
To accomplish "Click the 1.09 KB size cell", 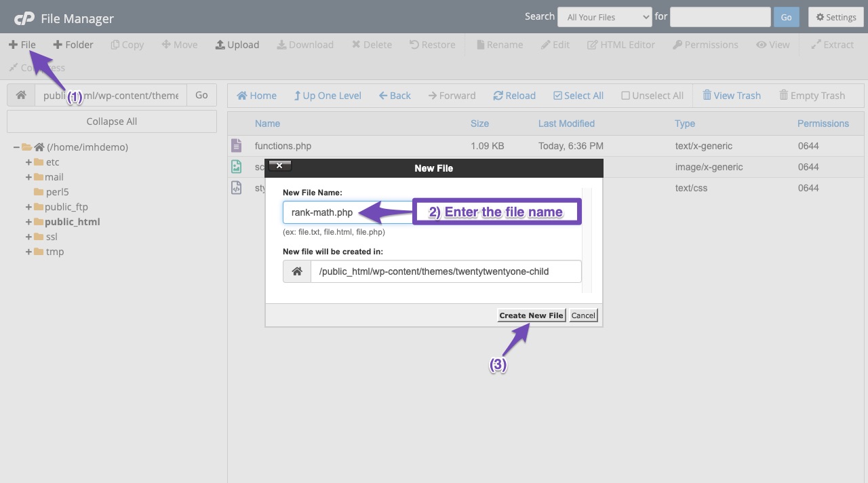I will click(487, 146).
